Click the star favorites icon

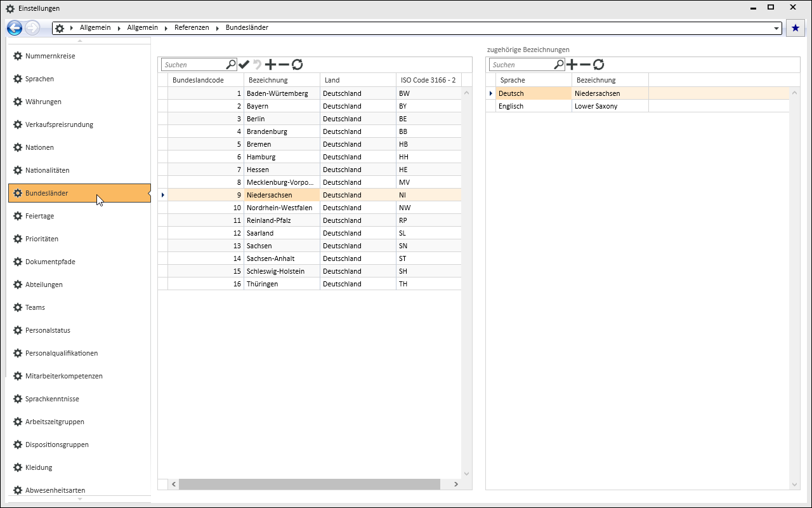pos(795,28)
